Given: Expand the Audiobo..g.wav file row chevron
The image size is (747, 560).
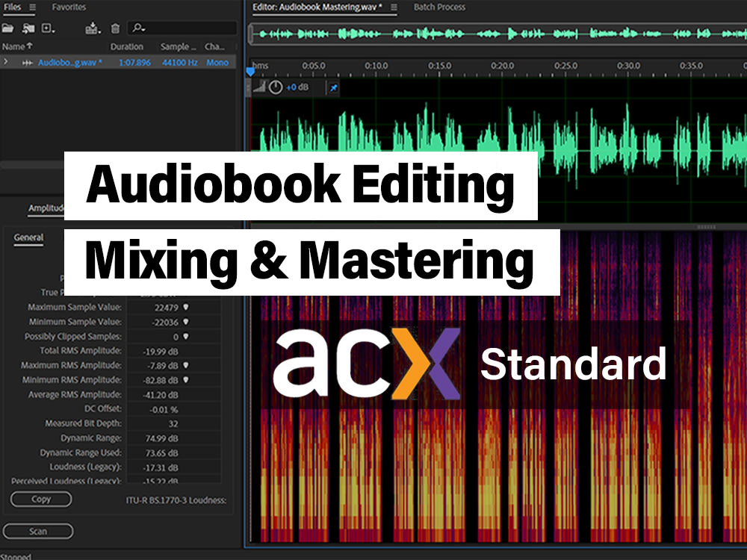Looking at the screenshot, I should [6, 62].
